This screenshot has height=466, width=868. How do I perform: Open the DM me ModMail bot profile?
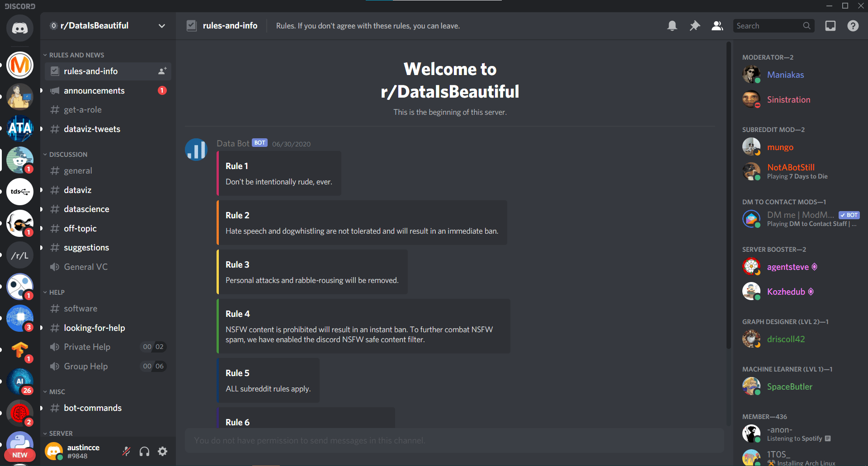[800, 219]
